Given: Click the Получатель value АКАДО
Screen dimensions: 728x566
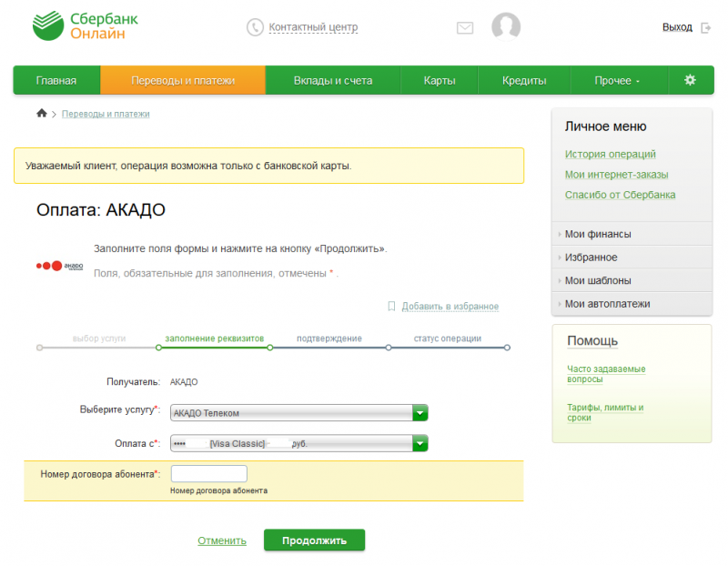Looking at the screenshot, I should tap(184, 381).
